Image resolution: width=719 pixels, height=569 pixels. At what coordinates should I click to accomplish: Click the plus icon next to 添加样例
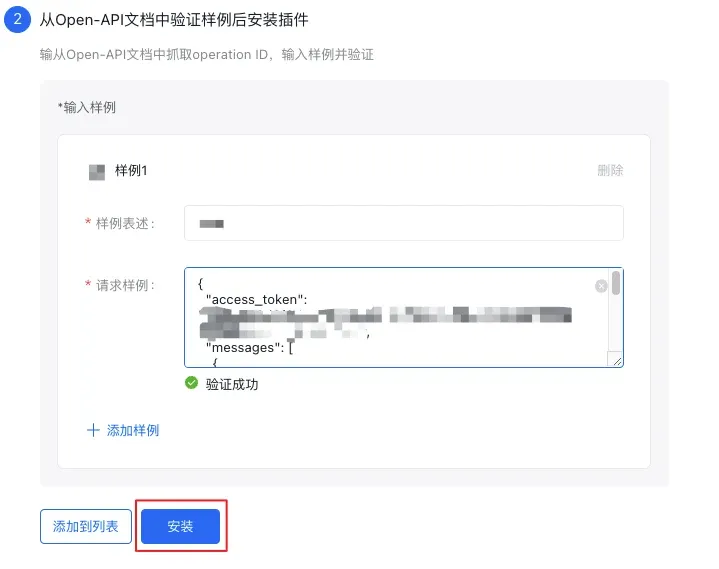(x=94, y=430)
